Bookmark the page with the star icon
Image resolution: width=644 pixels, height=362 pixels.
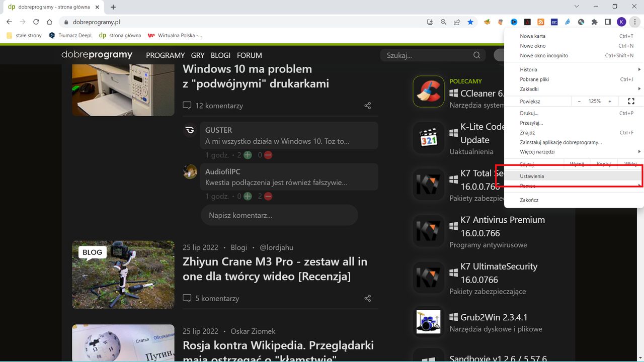coord(470,22)
